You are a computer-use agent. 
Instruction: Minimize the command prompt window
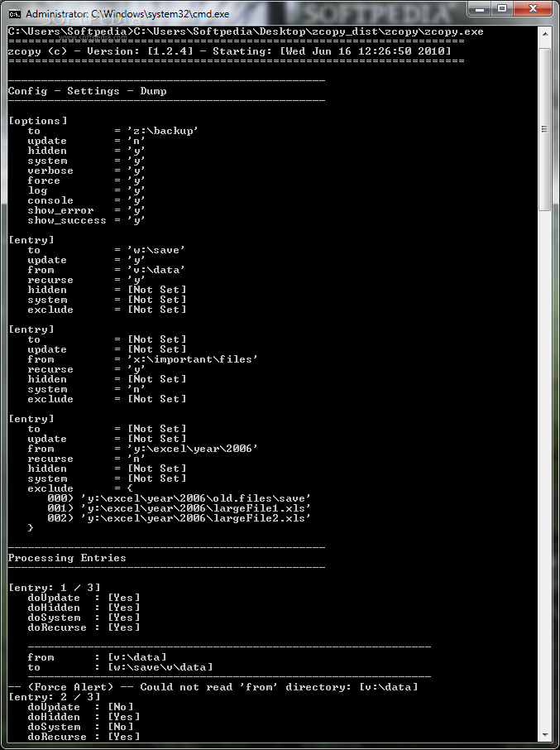(481, 9)
